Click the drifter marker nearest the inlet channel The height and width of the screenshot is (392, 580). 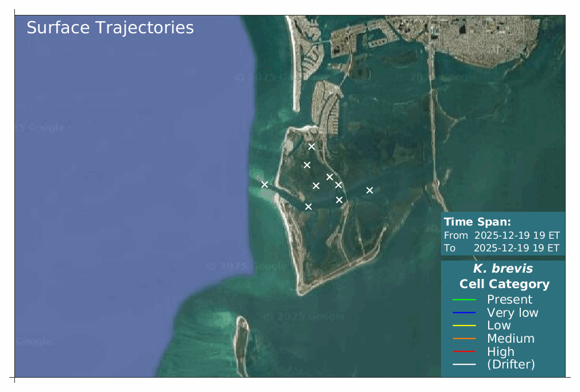click(x=265, y=185)
